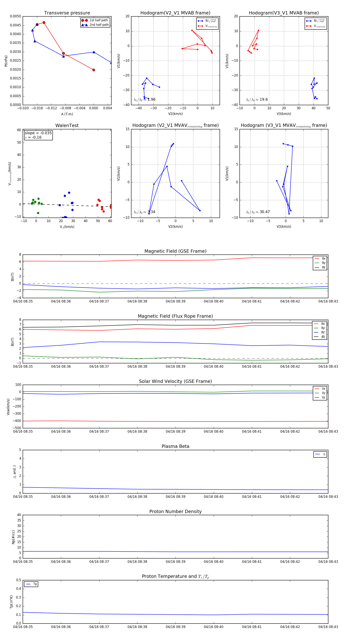Click 'Bz' legend entry in GSE magnetic field plot

coord(320,267)
